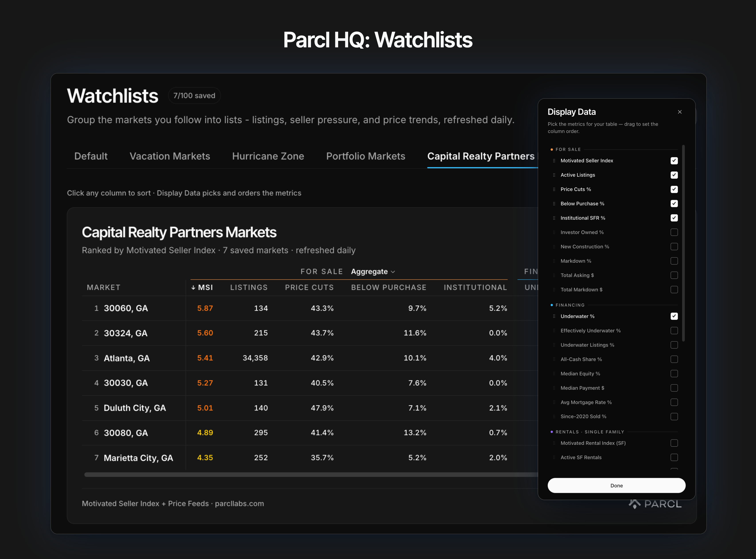
Task: Enable Investor Owned % metric
Action: pos(674,232)
